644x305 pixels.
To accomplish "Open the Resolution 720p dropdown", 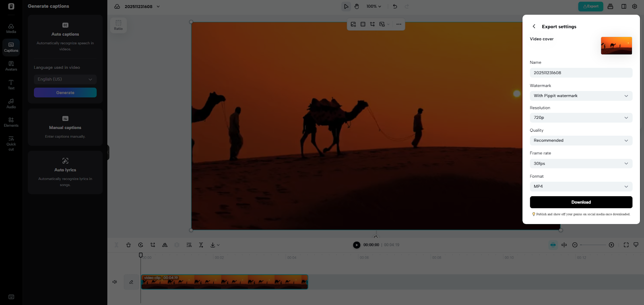I will (x=581, y=118).
